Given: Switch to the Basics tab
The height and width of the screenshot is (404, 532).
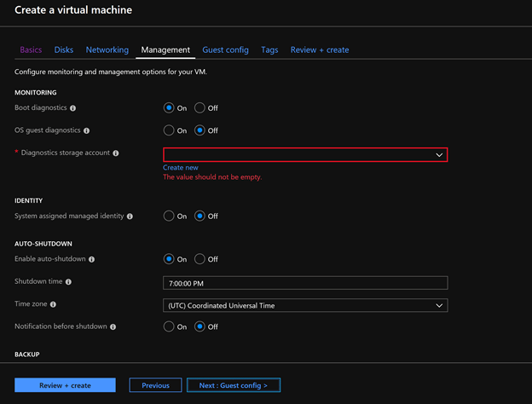Looking at the screenshot, I should point(31,50).
